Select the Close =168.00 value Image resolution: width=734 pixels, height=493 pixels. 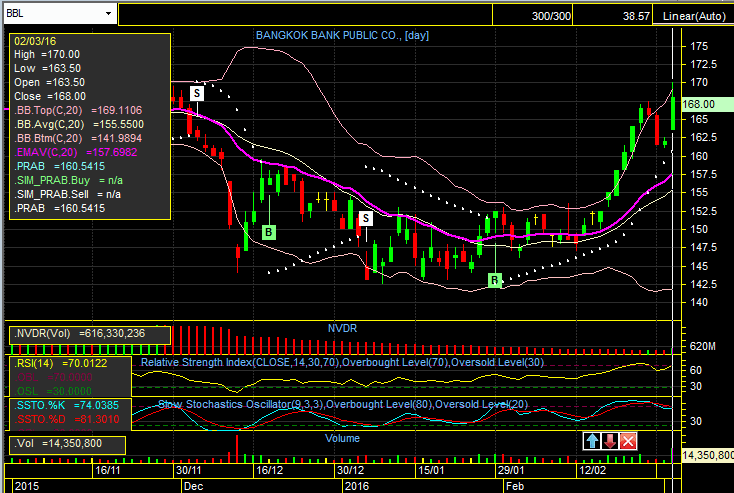click(x=50, y=96)
